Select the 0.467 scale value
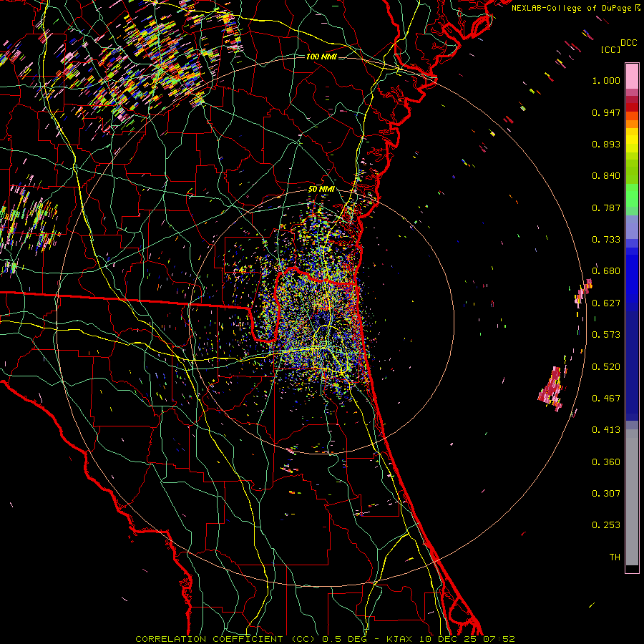Screen dimensions: 644x644 pyautogui.click(x=606, y=399)
